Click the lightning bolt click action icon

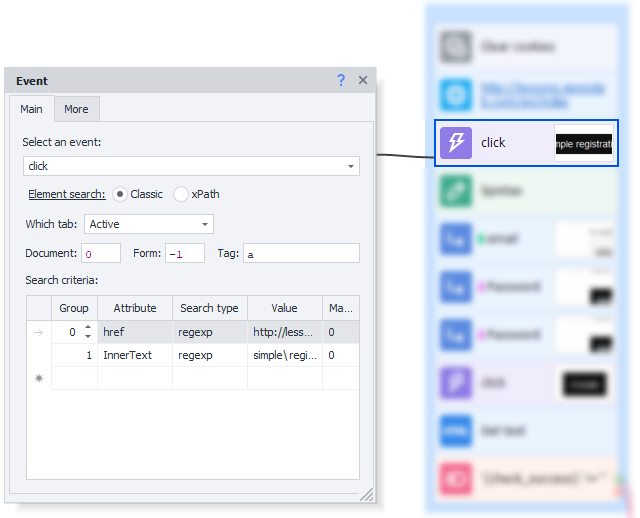pyautogui.click(x=456, y=143)
